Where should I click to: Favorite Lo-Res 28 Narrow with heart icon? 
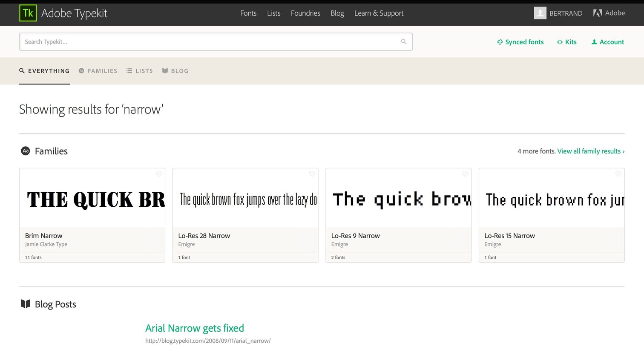pos(312,174)
